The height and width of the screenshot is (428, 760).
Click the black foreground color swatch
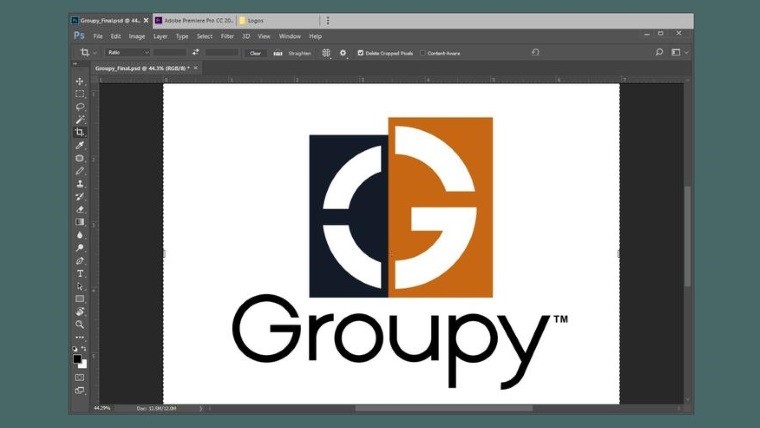pos(77,358)
